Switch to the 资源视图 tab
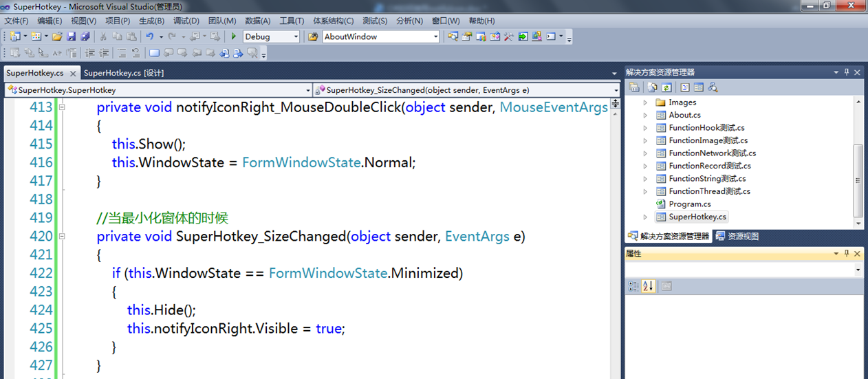This screenshot has height=379, width=868. click(x=737, y=236)
